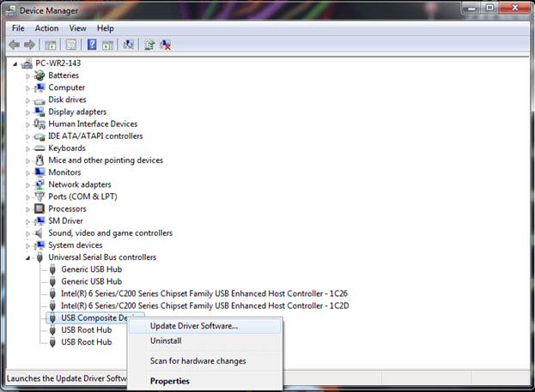535x392 pixels.
Task: Choose Properties from the context menu
Action: click(x=204, y=381)
